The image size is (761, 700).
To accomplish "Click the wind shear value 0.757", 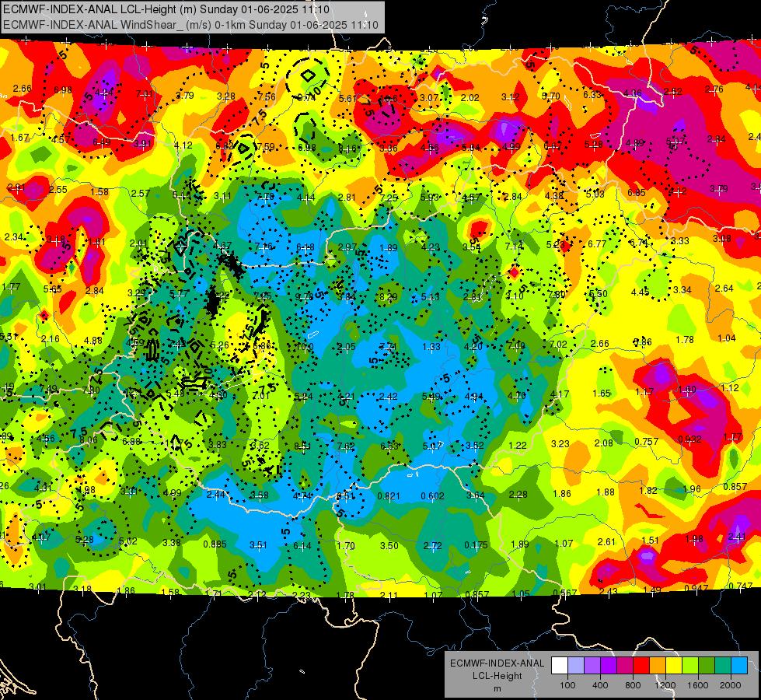I will (x=647, y=441).
